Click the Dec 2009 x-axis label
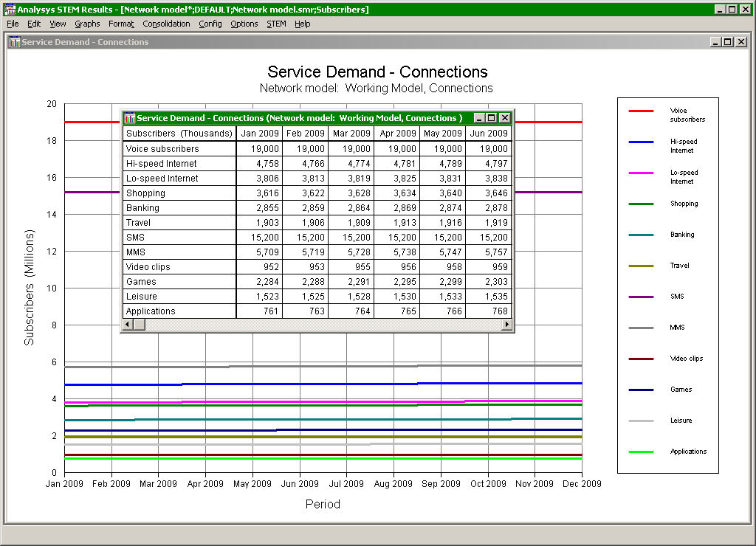The image size is (756, 546). click(x=582, y=484)
